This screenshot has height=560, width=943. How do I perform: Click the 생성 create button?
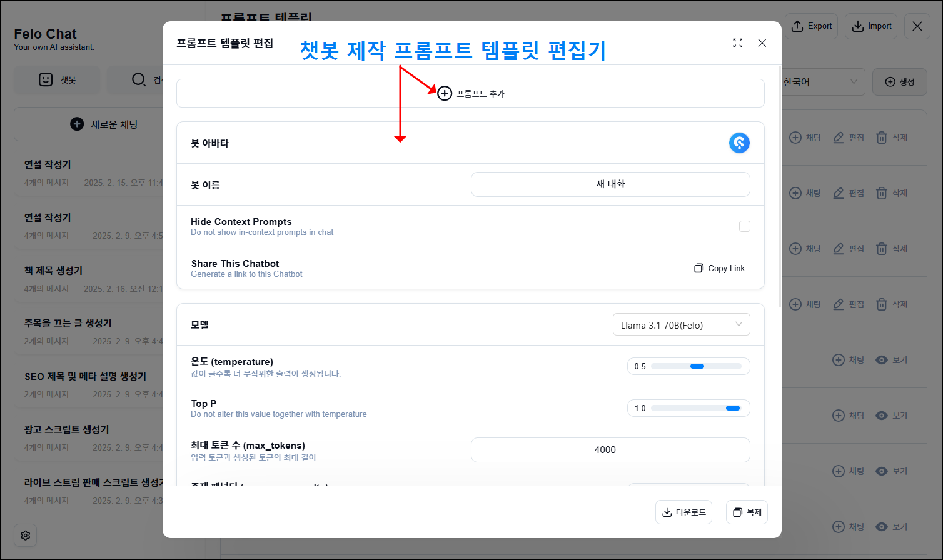(899, 82)
